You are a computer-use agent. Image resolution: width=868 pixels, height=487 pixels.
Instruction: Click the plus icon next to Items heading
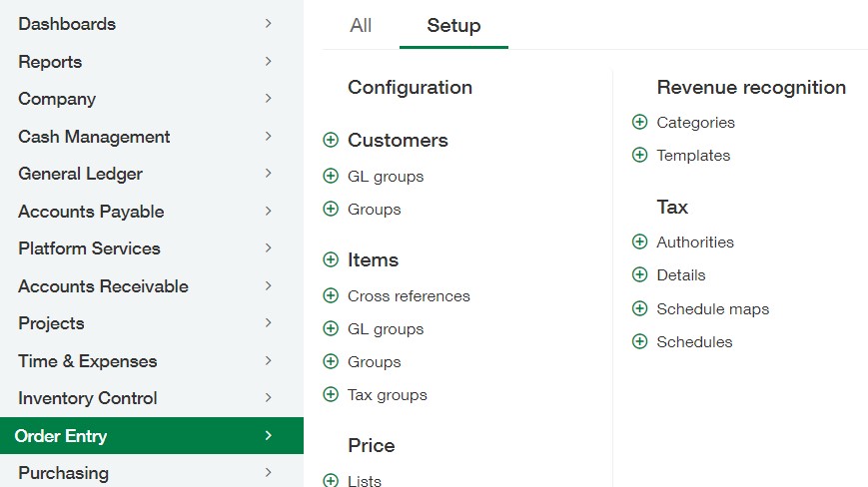point(331,260)
